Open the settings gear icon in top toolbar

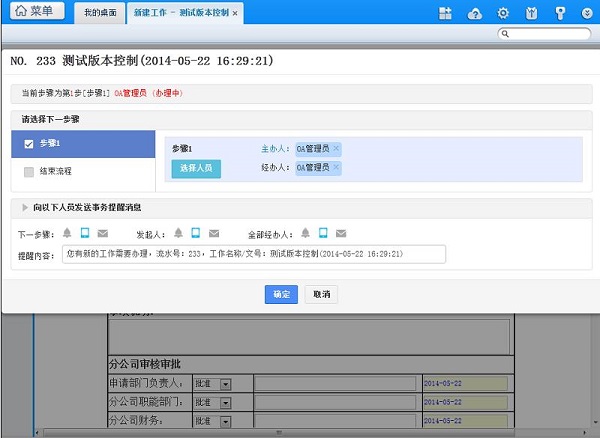coord(503,13)
